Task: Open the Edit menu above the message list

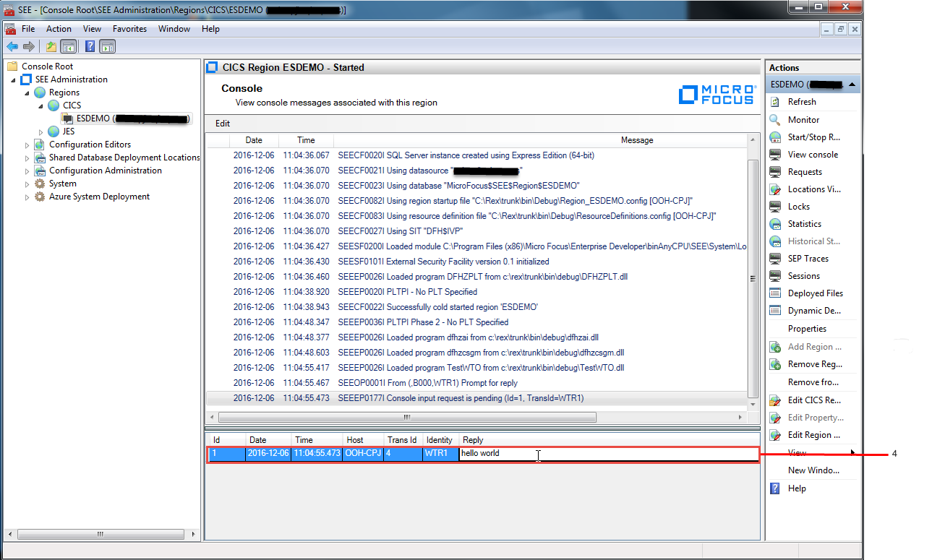Action: [x=223, y=124]
